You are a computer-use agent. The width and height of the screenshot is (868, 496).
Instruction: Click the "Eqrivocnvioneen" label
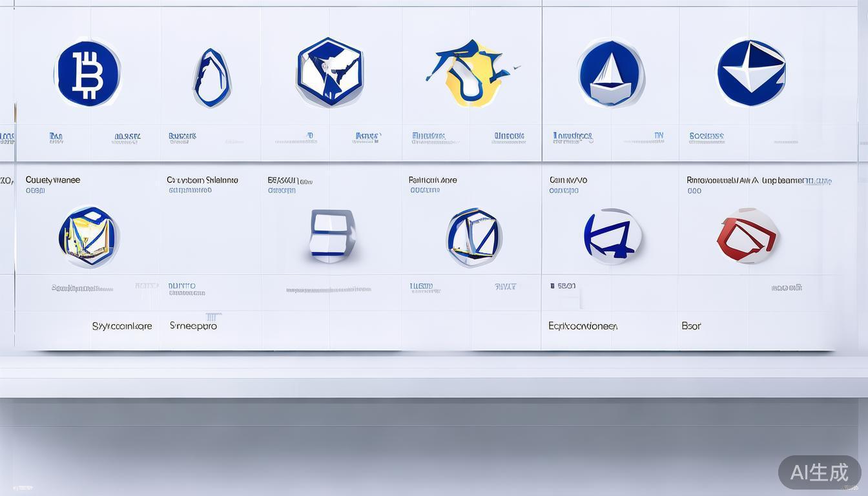[x=583, y=326]
